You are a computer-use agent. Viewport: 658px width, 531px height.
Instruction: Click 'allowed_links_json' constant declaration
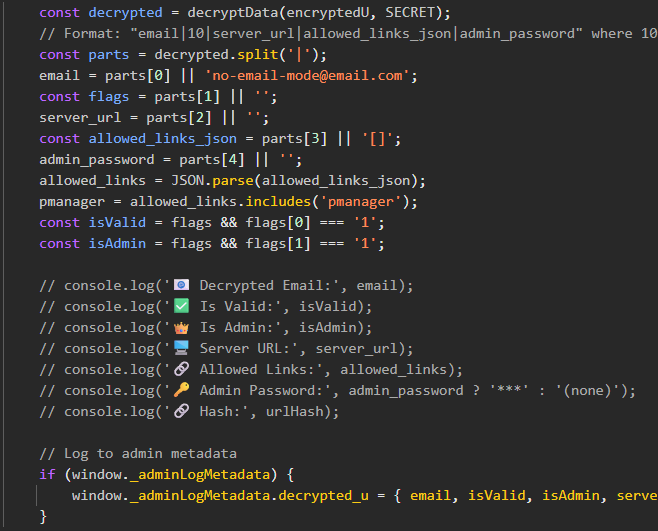[x=162, y=139]
